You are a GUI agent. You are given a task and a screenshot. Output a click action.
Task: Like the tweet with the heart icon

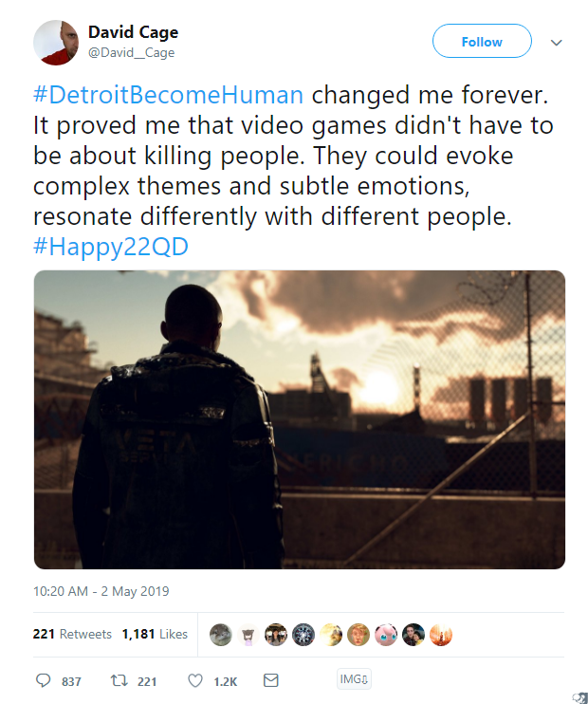click(x=195, y=680)
